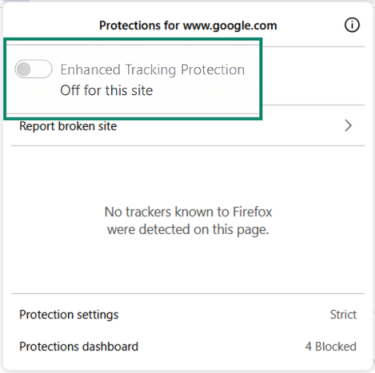The height and width of the screenshot is (373, 375).
Task: Click the Enhanced Tracking Protection label text
Action: click(152, 70)
